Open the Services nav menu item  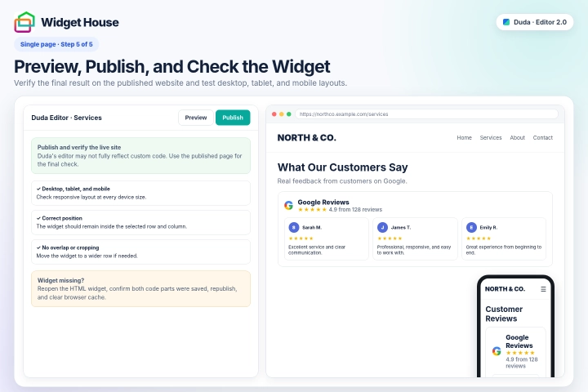point(491,138)
